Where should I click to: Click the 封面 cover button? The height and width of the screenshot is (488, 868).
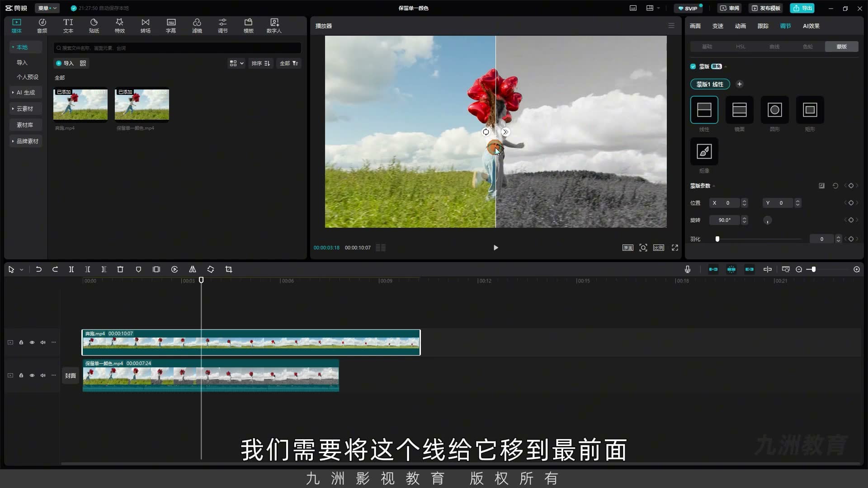(x=71, y=375)
